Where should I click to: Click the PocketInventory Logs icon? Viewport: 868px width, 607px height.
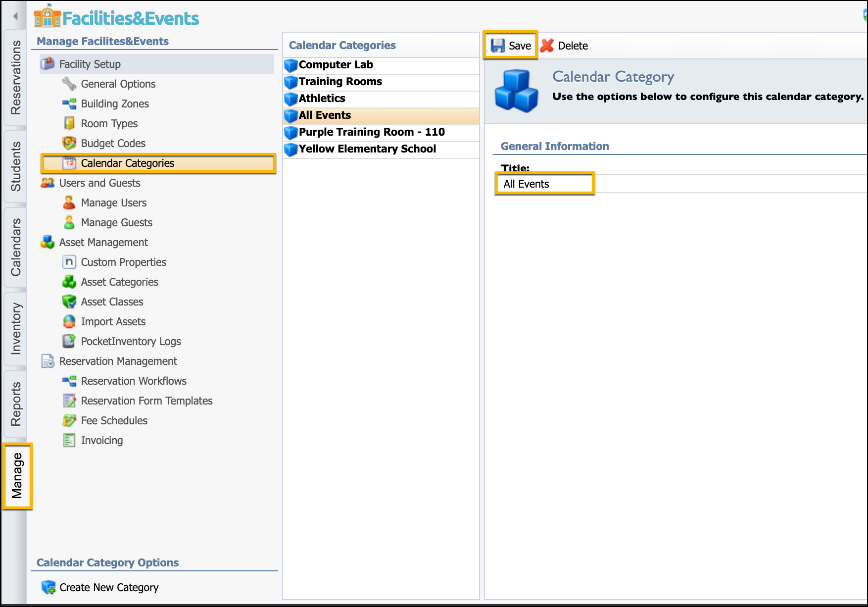coord(69,341)
